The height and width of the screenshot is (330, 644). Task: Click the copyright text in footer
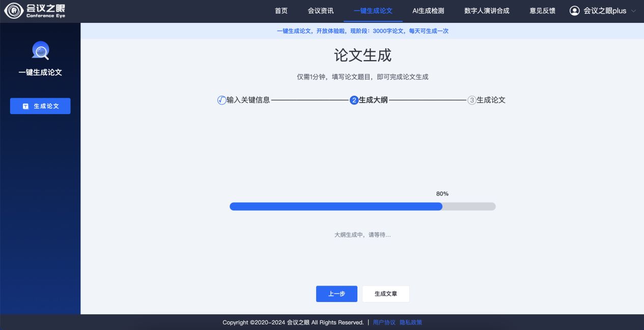tap(293, 322)
